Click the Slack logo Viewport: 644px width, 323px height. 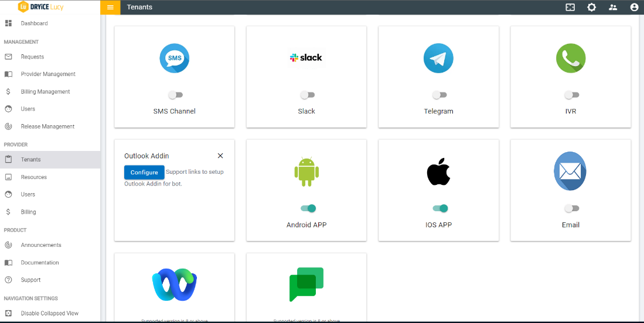pos(306,58)
